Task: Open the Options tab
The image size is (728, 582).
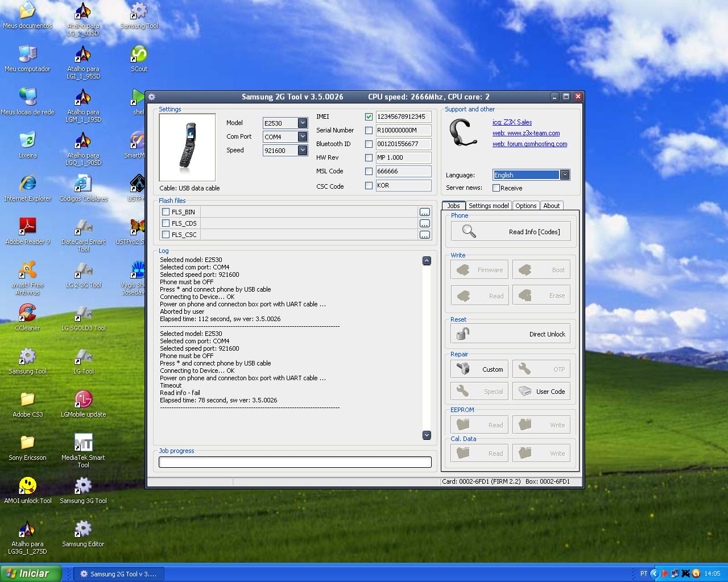Action: tap(526, 206)
